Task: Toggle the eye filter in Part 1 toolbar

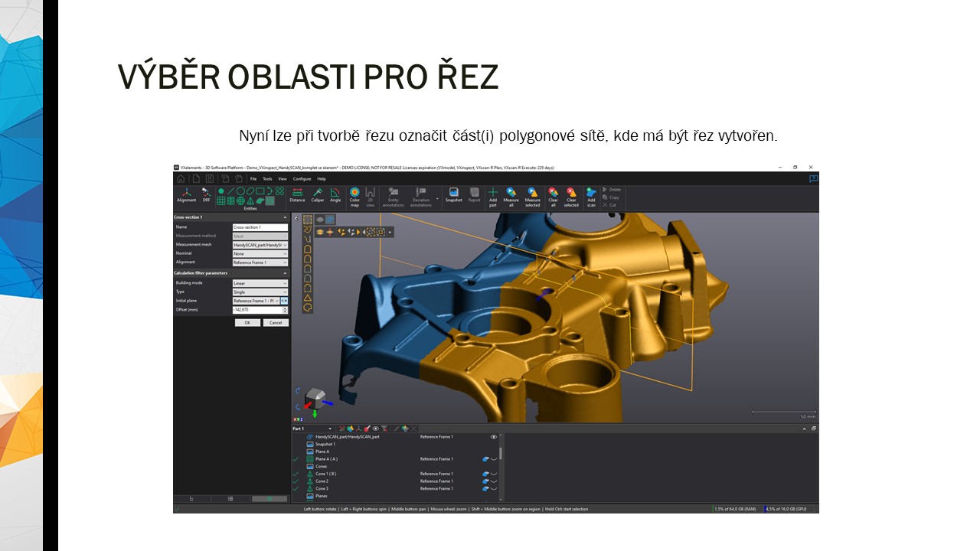Action: click(x=375, y=429)
